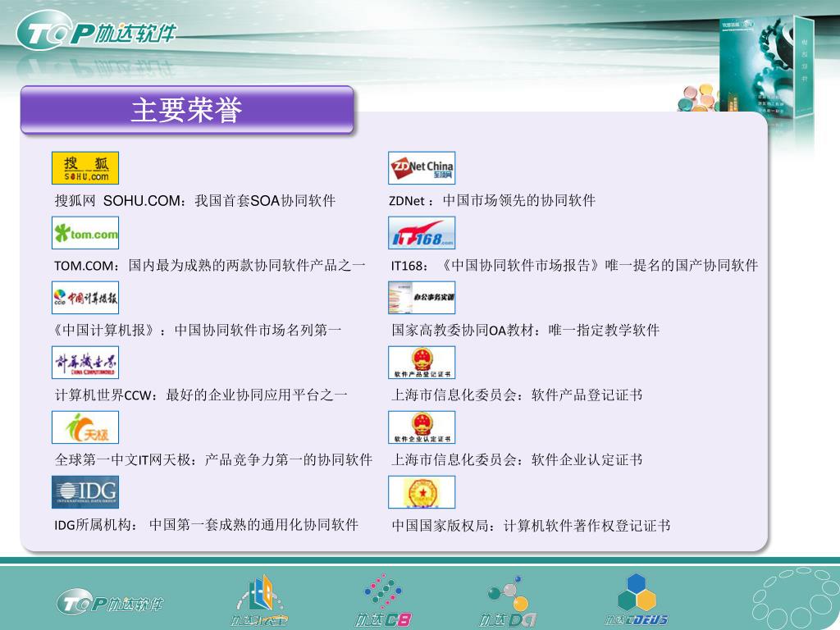Image resolution: width=840 pixels, height=630 pixels.
Task: Select IT168 text about 中国协同软件市场报告
Action: (x=574, y=266)
